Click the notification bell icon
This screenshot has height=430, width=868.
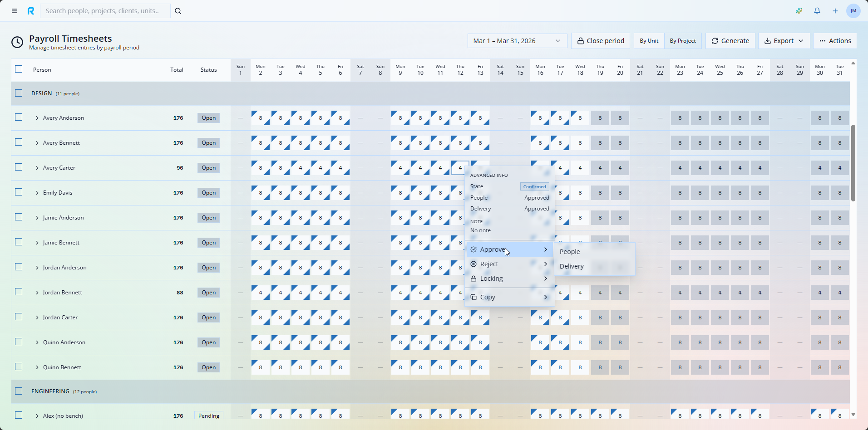817,10
